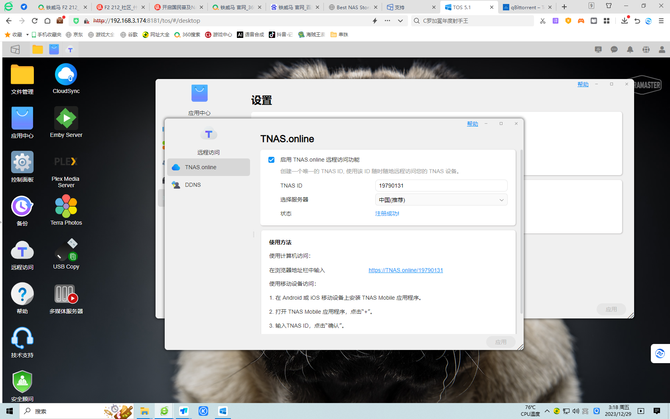Select TNAS.online in the sidebar
670x419 pixels.
(x=209, y=167)
